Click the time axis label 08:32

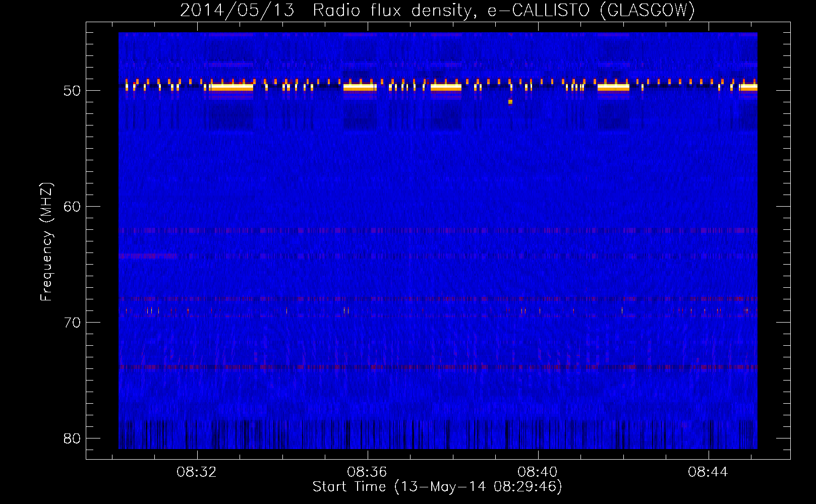tap(197, 472)
